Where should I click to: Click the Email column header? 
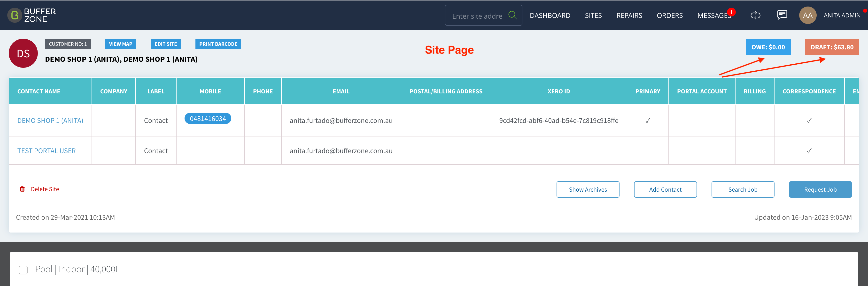tap(341, 91)
